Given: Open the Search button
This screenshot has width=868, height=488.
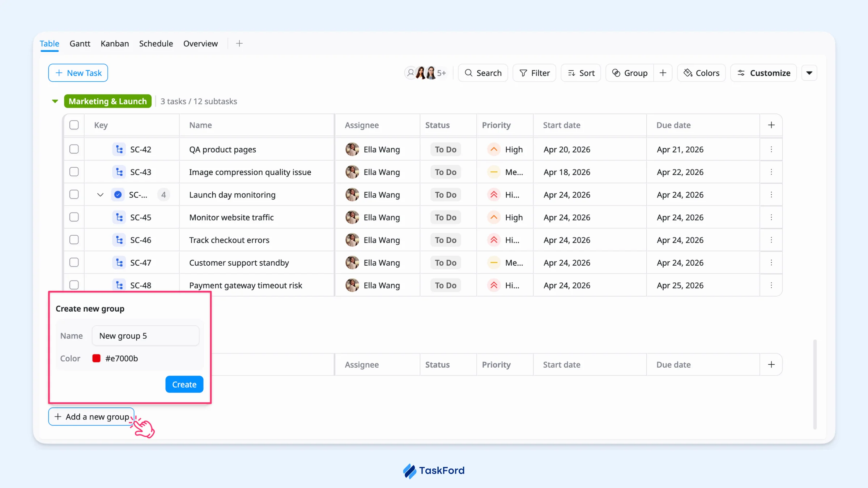Looking at the screenshot, I should pos(483,73).
